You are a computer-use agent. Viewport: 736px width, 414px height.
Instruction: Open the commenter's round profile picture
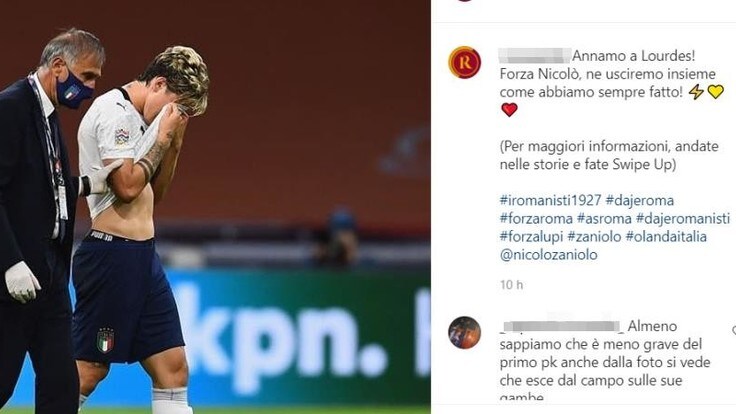(465, 333)
